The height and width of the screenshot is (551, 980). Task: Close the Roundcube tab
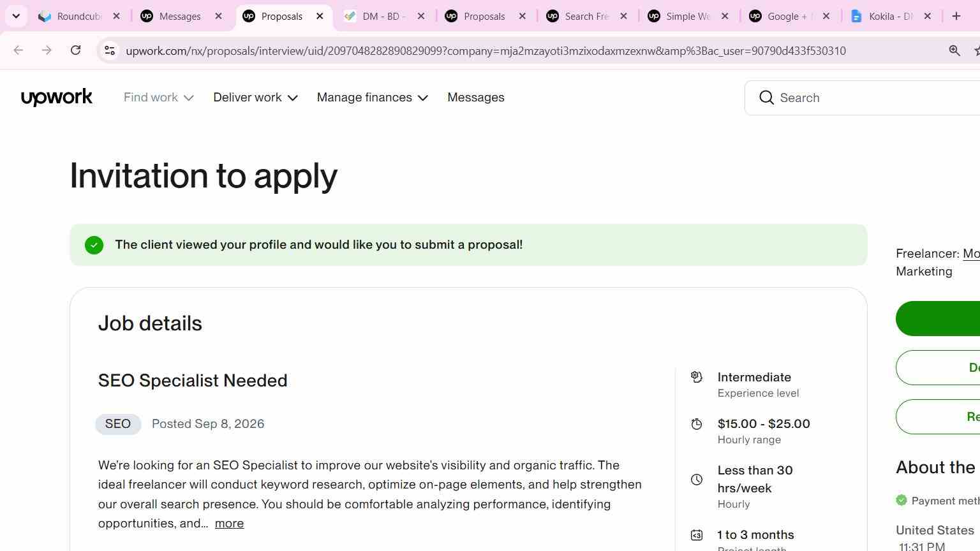pyautogui.click(x=116, y=16)
